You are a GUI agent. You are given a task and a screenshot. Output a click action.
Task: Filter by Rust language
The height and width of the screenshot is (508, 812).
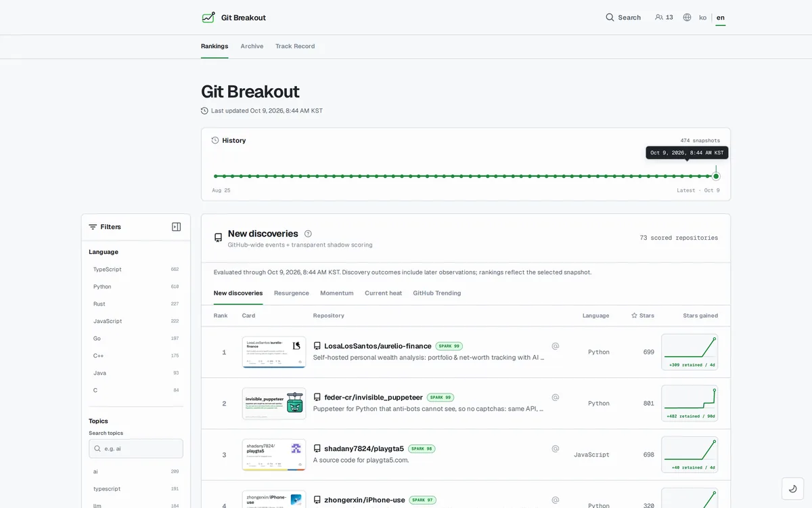click(136, 303)
